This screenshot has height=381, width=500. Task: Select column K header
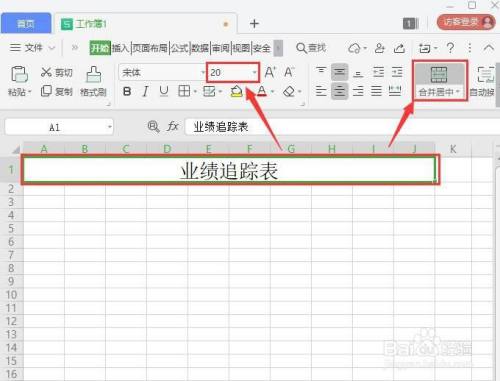click(x=453, y=149)
